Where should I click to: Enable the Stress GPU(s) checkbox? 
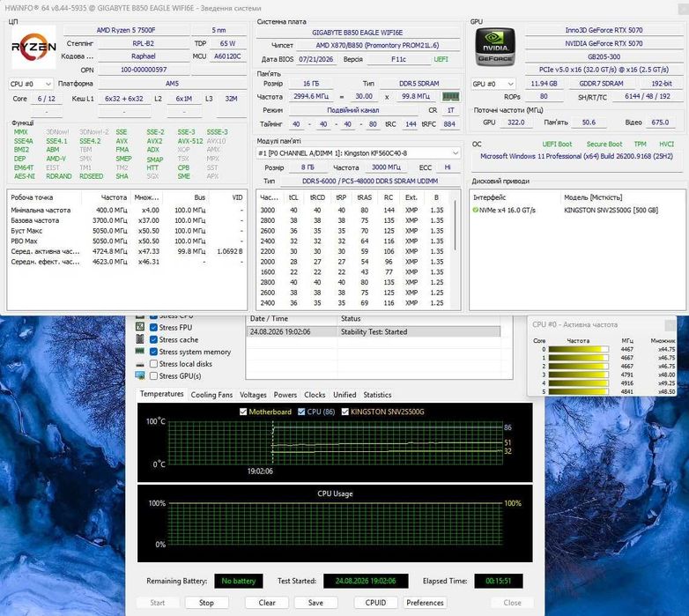[x=154, y=375]
